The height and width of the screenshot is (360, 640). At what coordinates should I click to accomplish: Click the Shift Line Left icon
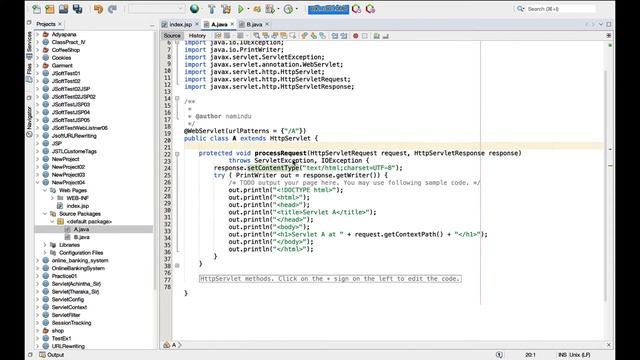[x=335, y=36]
